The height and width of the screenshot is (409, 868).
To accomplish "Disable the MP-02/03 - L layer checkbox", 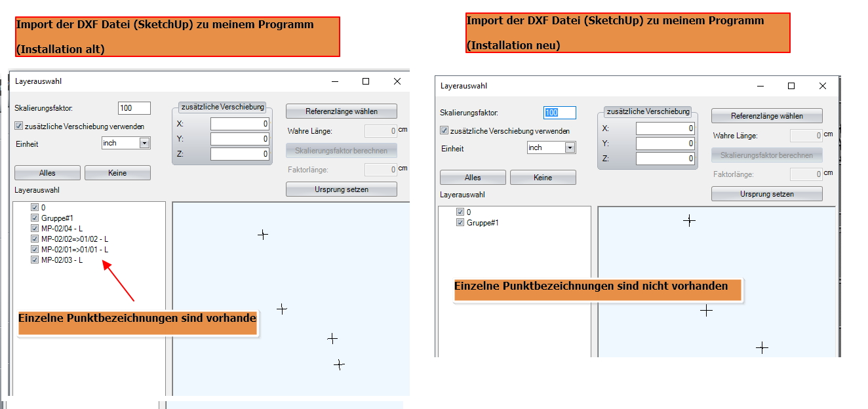I will click(x=35, y=260).
